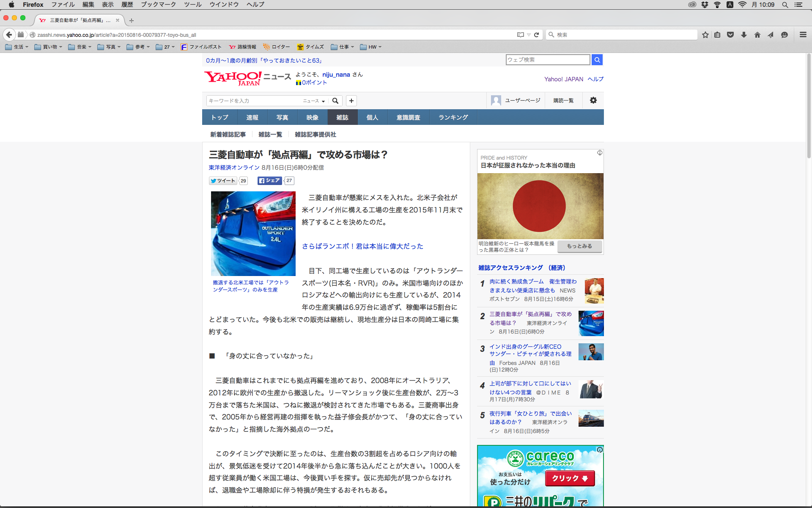
Task: Switch to the ランキング news tab
Action: (453, 117)
